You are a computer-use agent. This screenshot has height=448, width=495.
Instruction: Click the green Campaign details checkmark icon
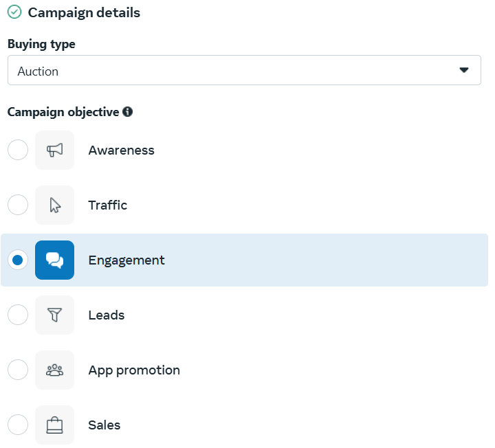pyautogui.click(x=14, y=12)
